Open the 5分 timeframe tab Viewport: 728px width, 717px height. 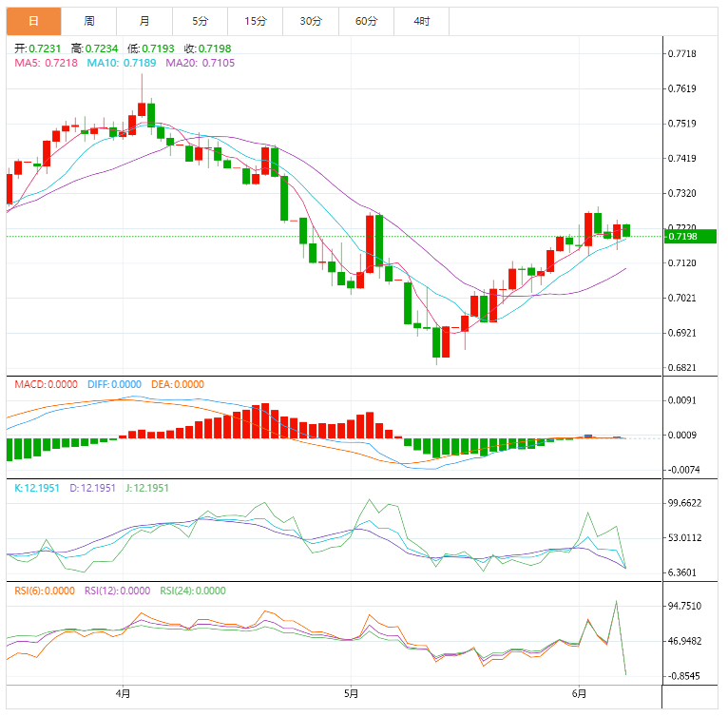201,21
